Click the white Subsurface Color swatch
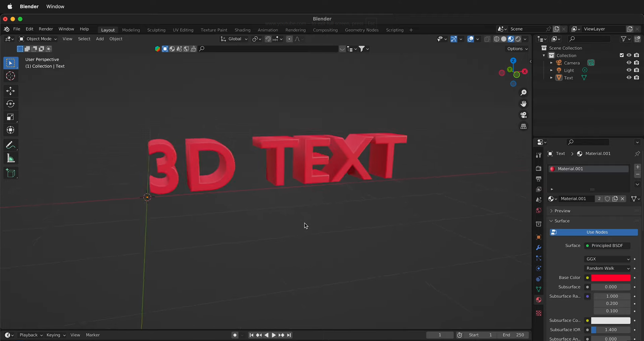 611,321
